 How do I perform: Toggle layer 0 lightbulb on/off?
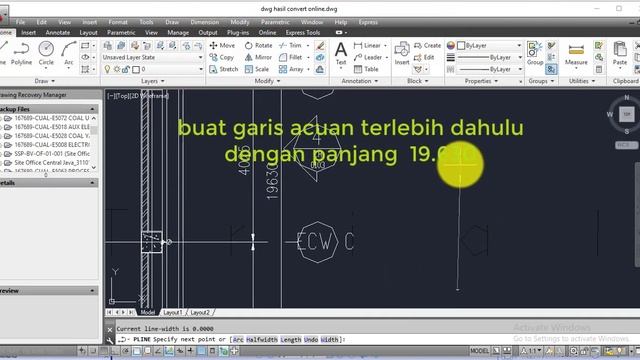pyautogui.click(x=107, y=69)
